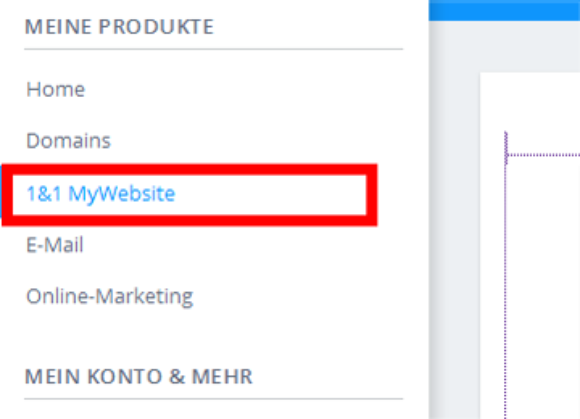This screenshot has width=580, height=419.
Task: Click the divider line under MEINE PRODUKTE
Action: pos(213,48)
